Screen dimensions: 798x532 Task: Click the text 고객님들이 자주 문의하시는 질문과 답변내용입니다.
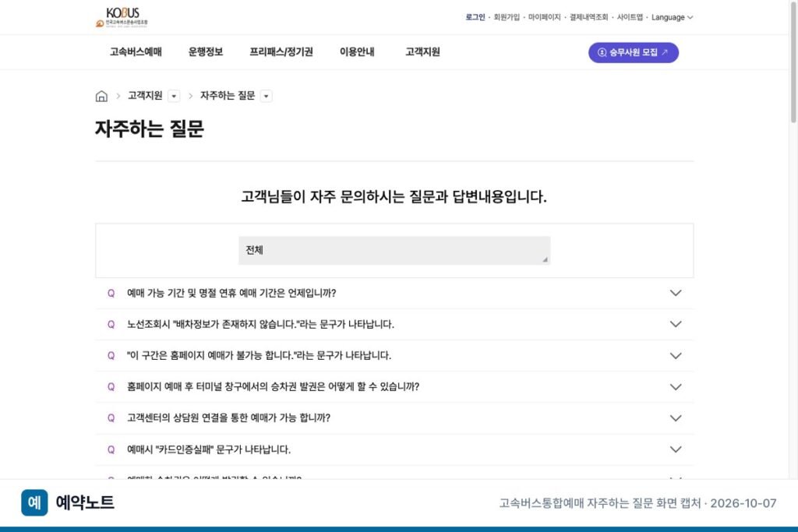(394, 196)
